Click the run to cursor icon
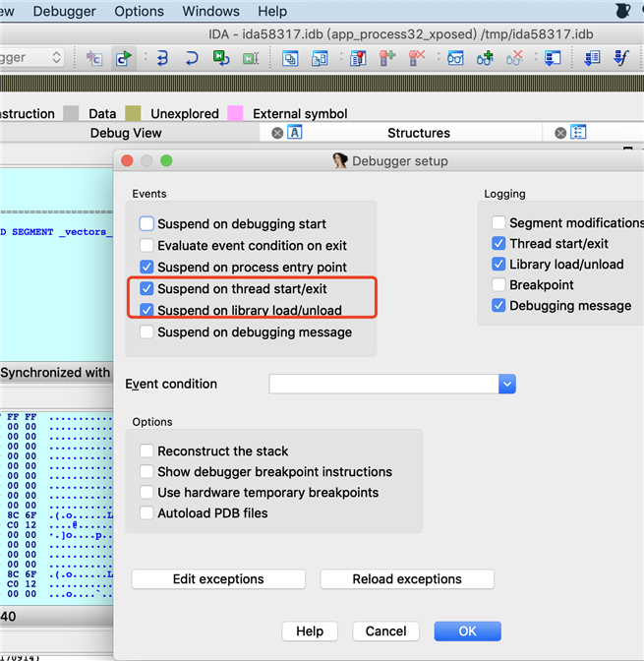 251,58
